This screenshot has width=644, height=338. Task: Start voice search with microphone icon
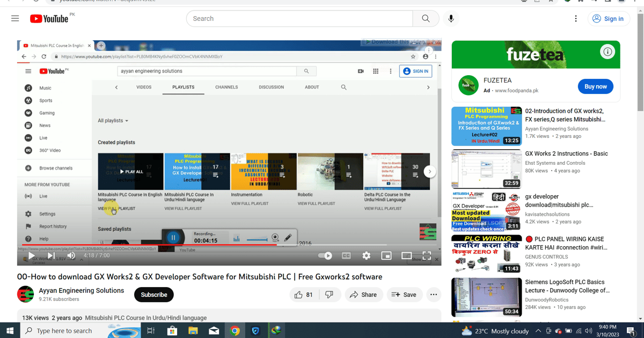click(451, 19)
